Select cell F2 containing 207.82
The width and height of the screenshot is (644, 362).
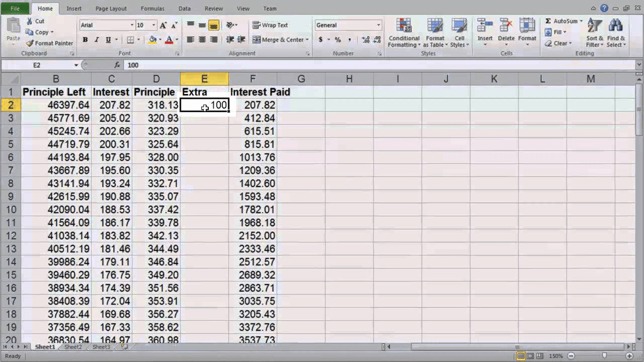click(252, 105)
